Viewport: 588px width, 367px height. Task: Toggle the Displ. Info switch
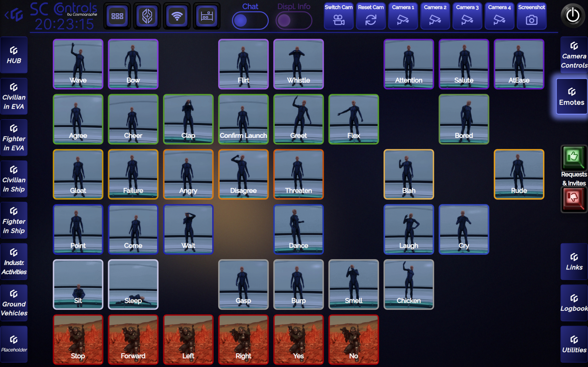tap(294, 21)
